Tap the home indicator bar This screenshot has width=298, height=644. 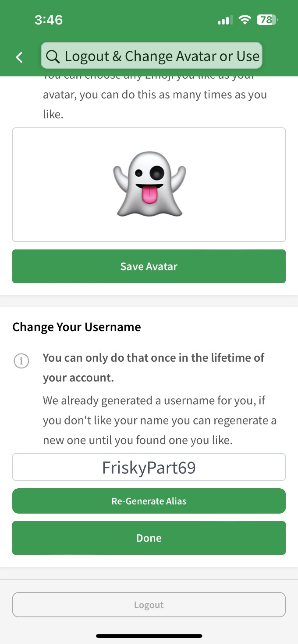(x=149, y=636)
